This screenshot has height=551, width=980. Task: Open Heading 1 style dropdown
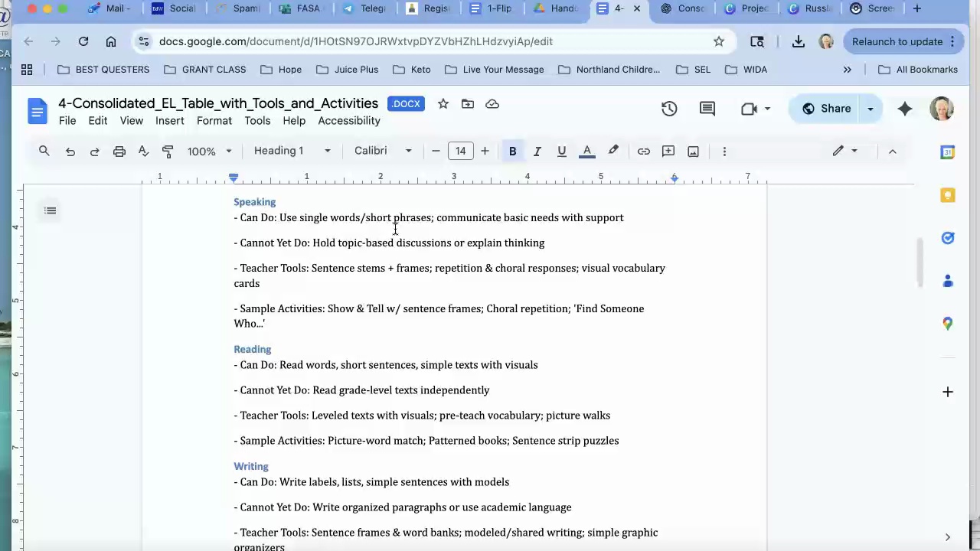292,151
